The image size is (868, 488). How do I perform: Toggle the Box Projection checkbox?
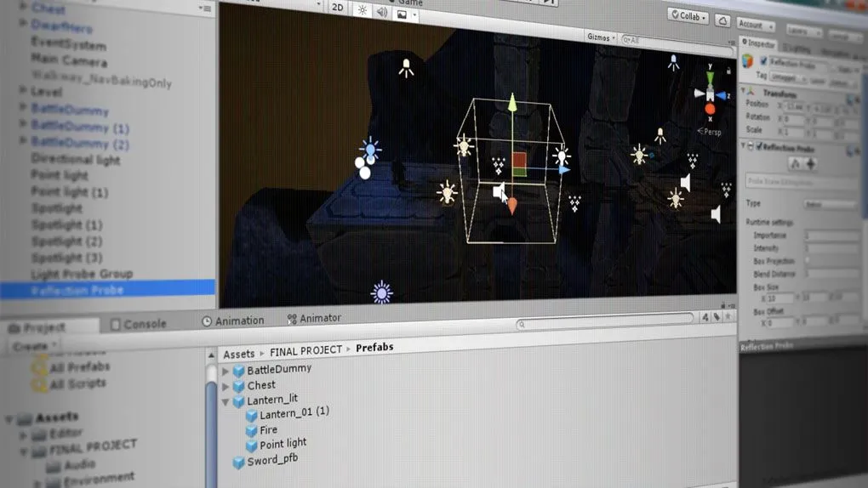(x=808, y=261)
